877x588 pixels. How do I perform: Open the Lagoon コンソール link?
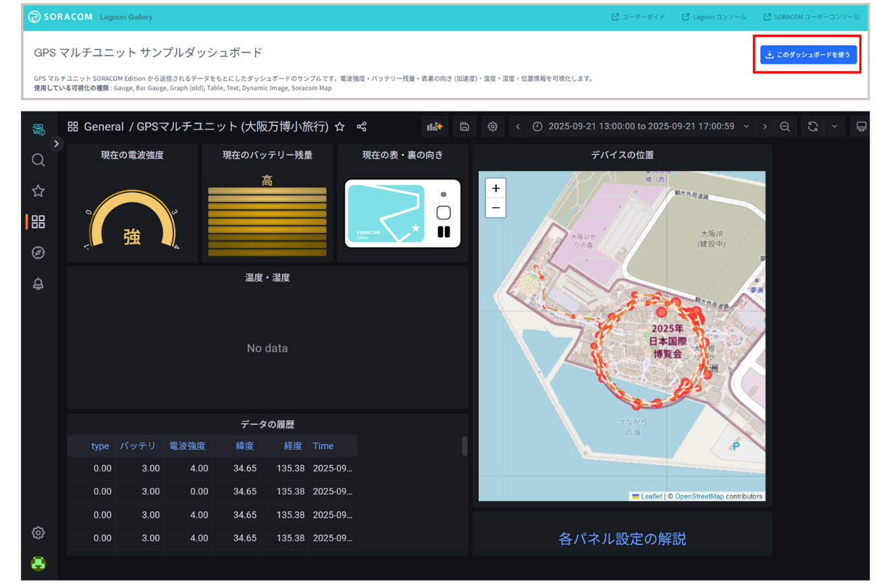[714, 17]
